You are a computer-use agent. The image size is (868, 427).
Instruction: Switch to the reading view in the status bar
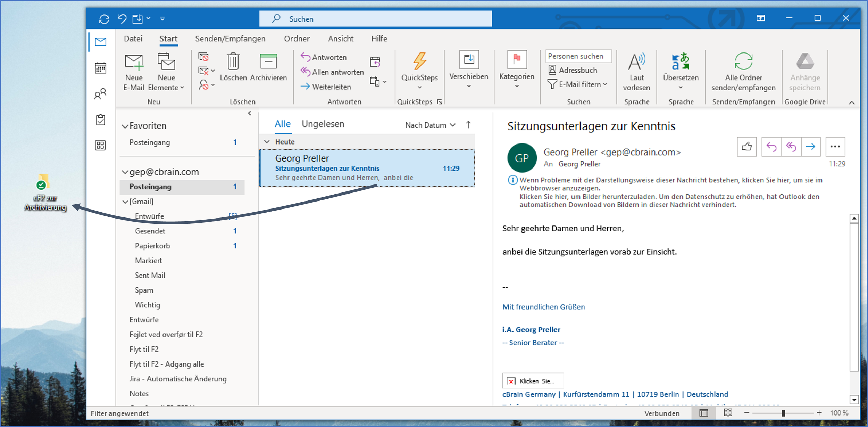[x=728, y=413]
